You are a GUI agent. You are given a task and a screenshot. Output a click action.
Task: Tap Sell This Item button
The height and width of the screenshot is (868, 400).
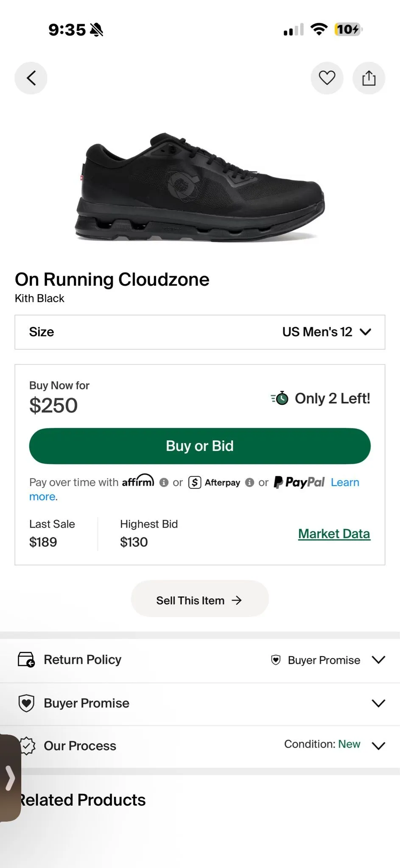[x=200, y=600]
